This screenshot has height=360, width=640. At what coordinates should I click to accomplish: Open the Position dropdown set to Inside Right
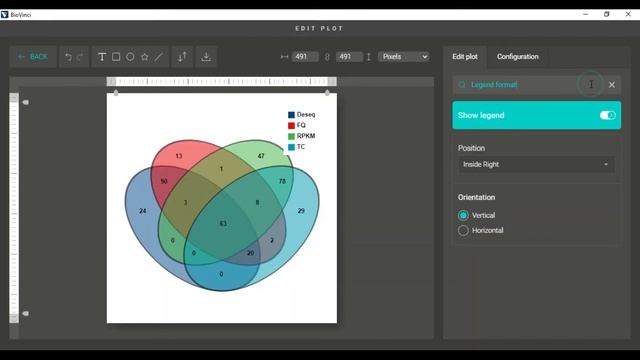[x=536, y=164]
